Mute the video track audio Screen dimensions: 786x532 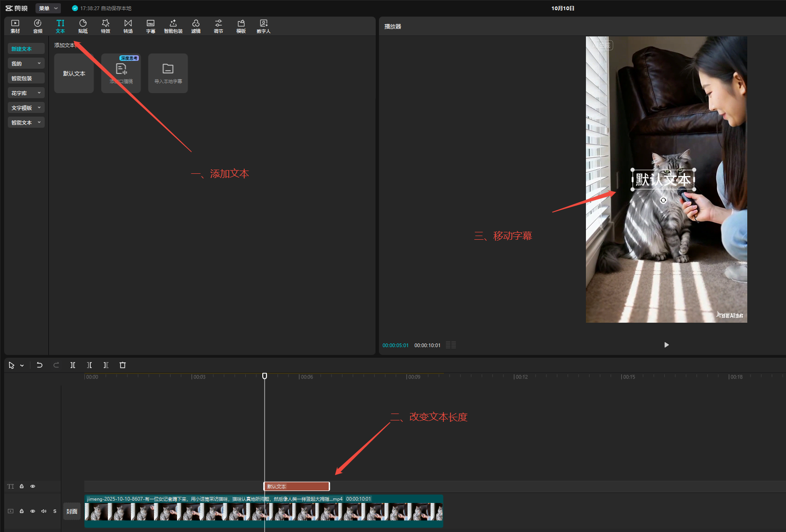pos(44,511)
